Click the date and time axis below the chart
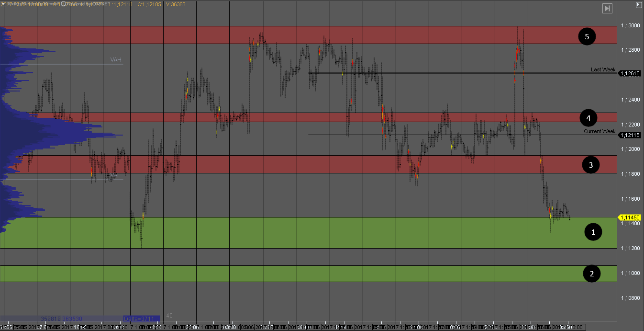Screen dimensions: 644x331 pos(292,327)
